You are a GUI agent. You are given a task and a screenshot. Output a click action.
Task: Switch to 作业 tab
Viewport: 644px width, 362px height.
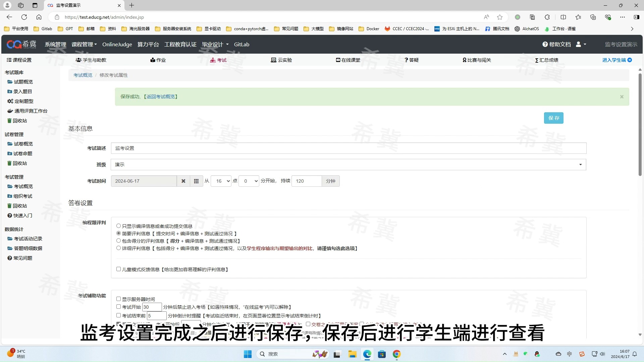pos(158,60)
